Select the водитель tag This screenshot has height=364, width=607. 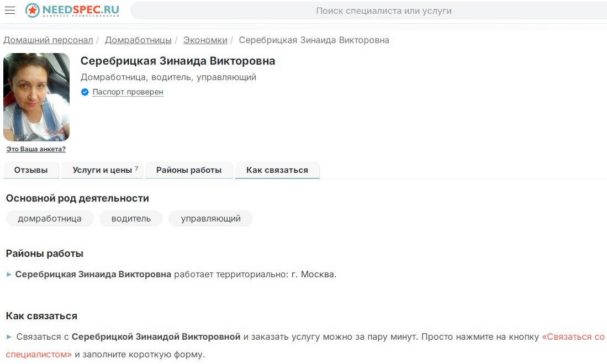pyautogui.click(x=131, y=219)
